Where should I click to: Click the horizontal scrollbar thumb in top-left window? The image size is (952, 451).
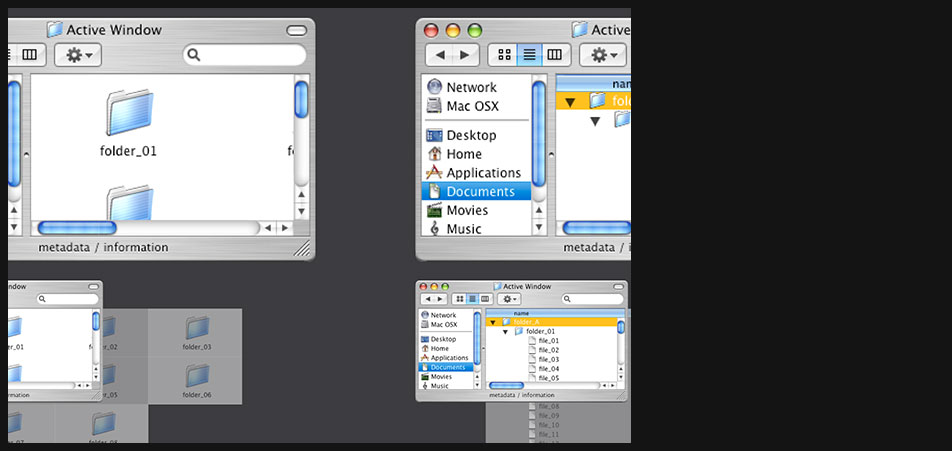tap(77, 228)
